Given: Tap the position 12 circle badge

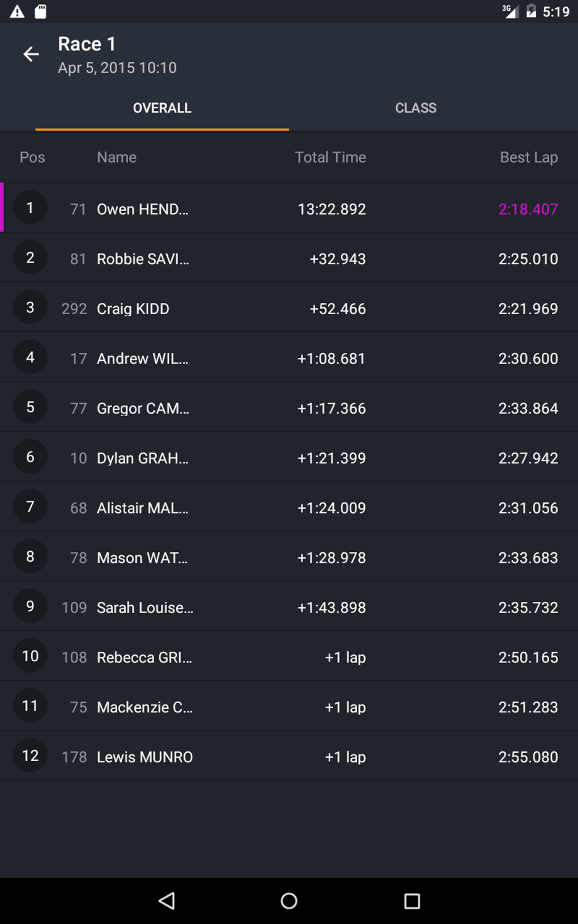Looking at the screenshot, I should pyautogui.click(x=30, y=756).
